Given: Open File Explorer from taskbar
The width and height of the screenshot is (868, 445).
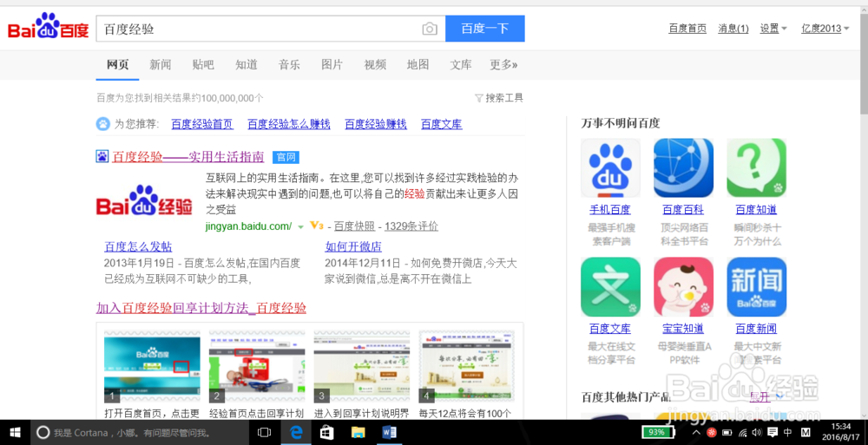Looking at the screenshot, I should (x=358, y=432).
